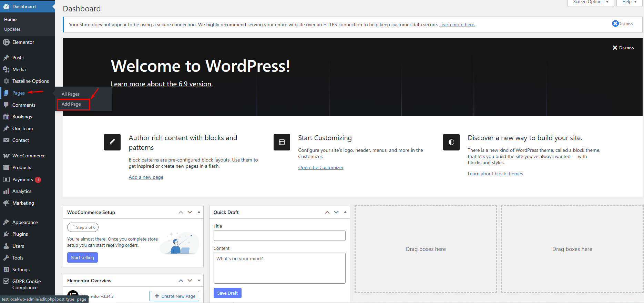Click the Plugins icon in sidebar
The image size is (644, 303).
pyautogui.click(x=6, y=234)
